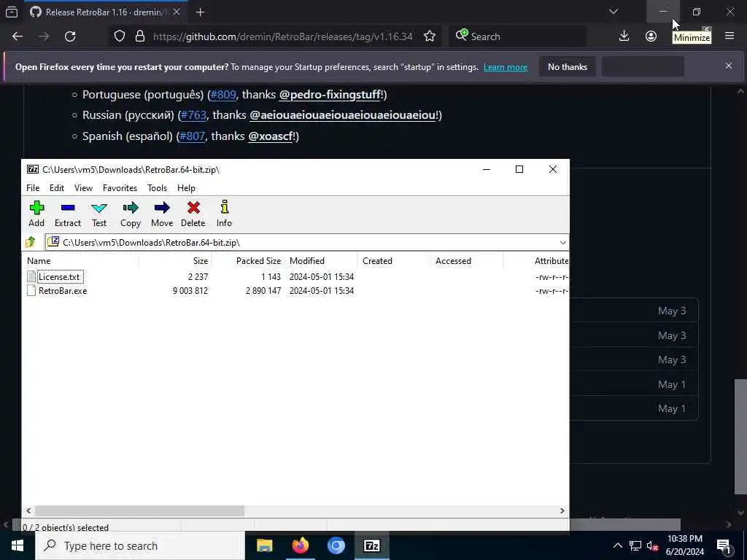This screenshot has height=560, width=747.
Task: Open the Tools menu in 7-Zip
Action: tap(158, 188)
